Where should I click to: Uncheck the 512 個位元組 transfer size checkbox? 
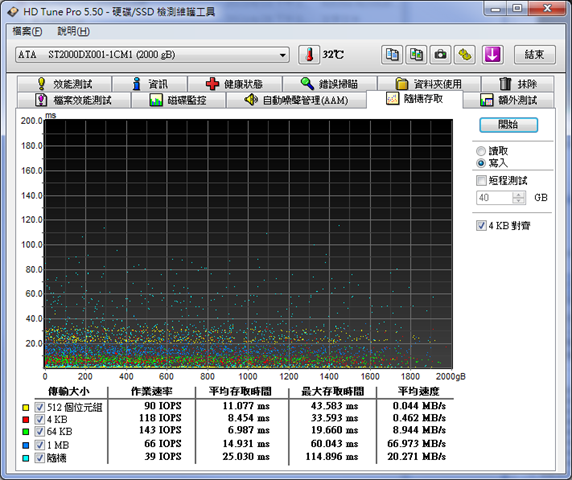click(x=39, y=407)
